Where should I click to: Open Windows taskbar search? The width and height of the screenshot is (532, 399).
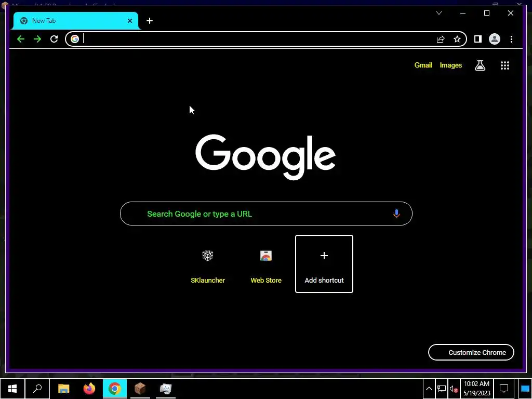37,389
